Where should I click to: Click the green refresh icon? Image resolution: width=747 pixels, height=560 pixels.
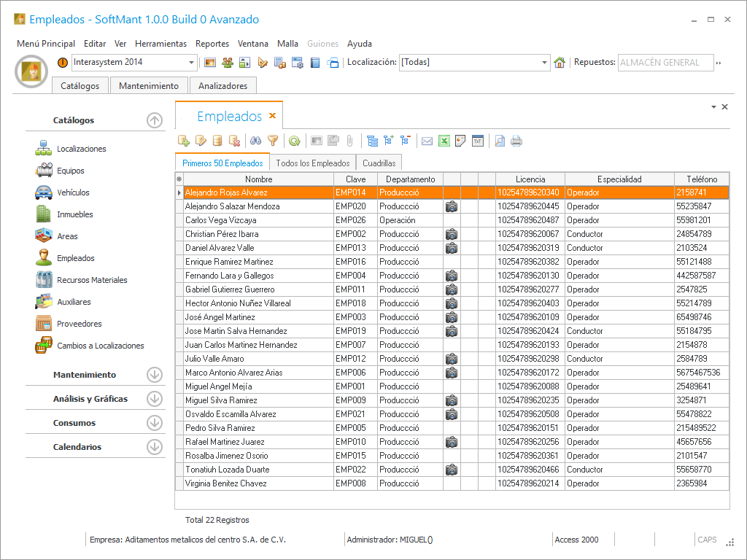294,141
